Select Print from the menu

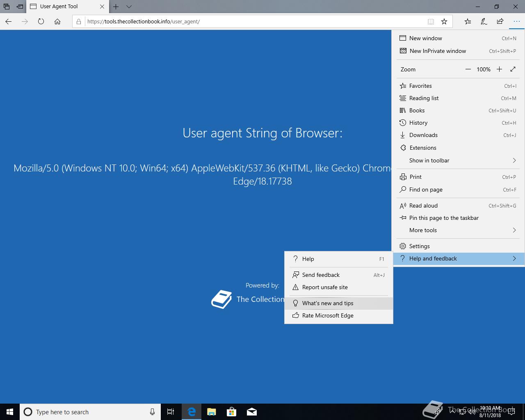tap(458, 177)
